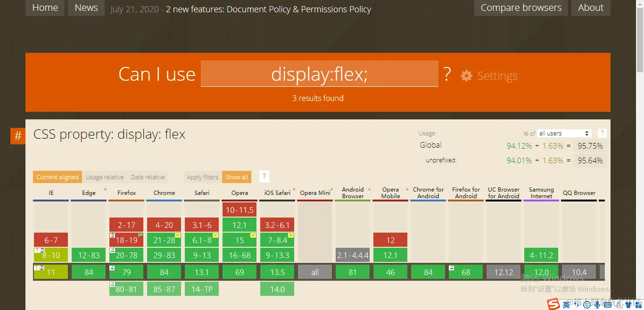This screenshot has width=644, height=310.
Task: Select the Firefox 80-81 future versions cell
Action: coord(126,289)
